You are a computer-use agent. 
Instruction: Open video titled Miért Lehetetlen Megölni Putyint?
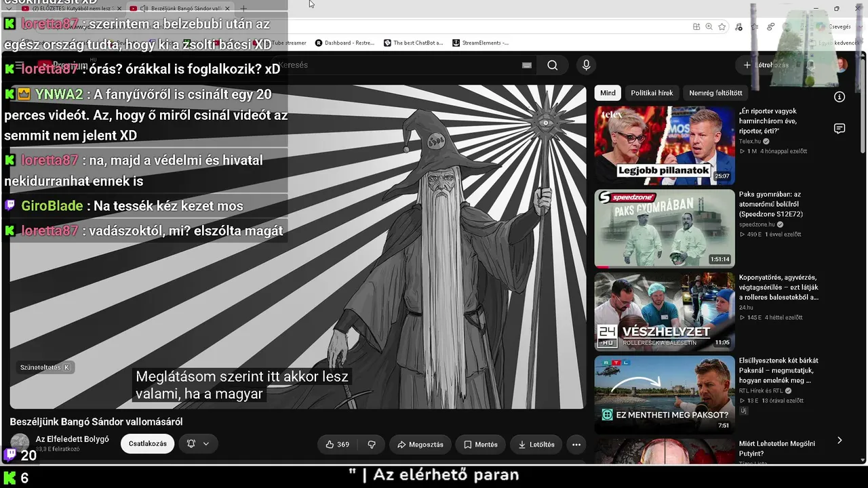pyautogui.click(x=776, y=449)
